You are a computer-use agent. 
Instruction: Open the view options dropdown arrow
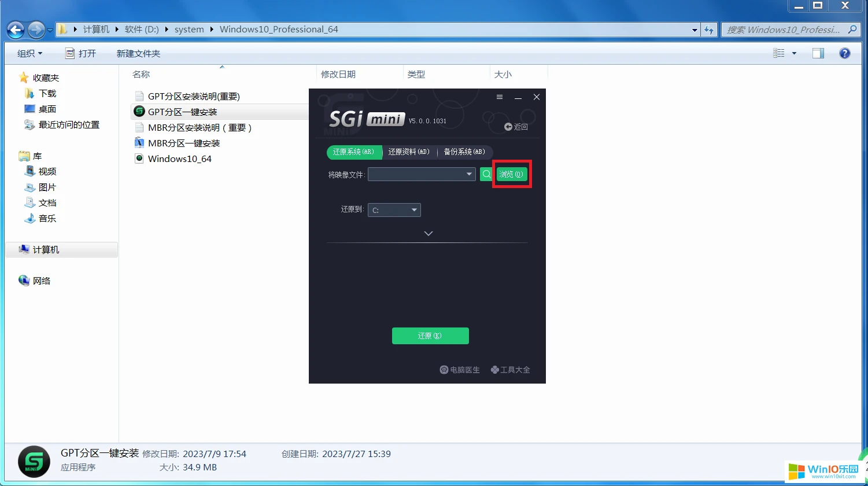tap(794, 53)
